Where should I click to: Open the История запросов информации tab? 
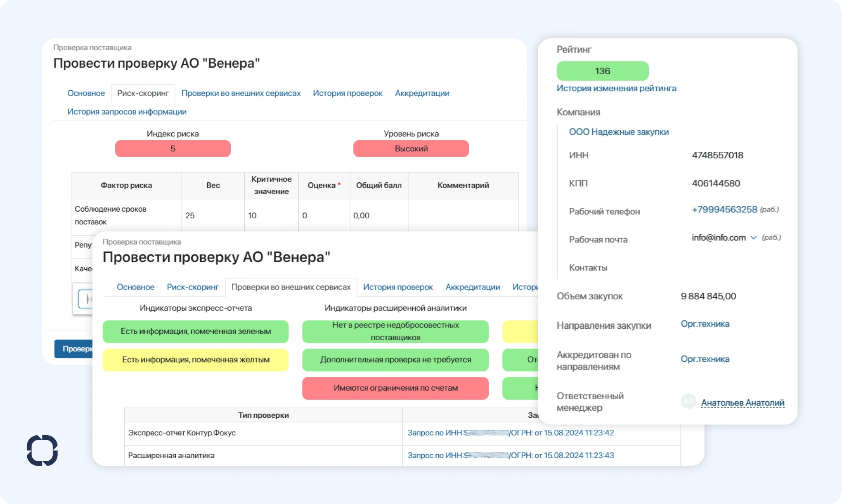pyautogui.click(x=127, y=111)
